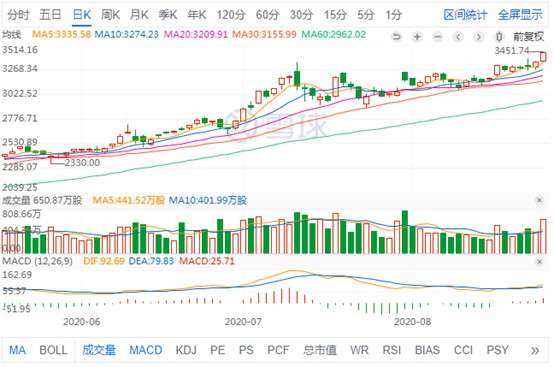Click the 2330.00 low price marker
554x367 pixels.
click(x=82, y=163)
